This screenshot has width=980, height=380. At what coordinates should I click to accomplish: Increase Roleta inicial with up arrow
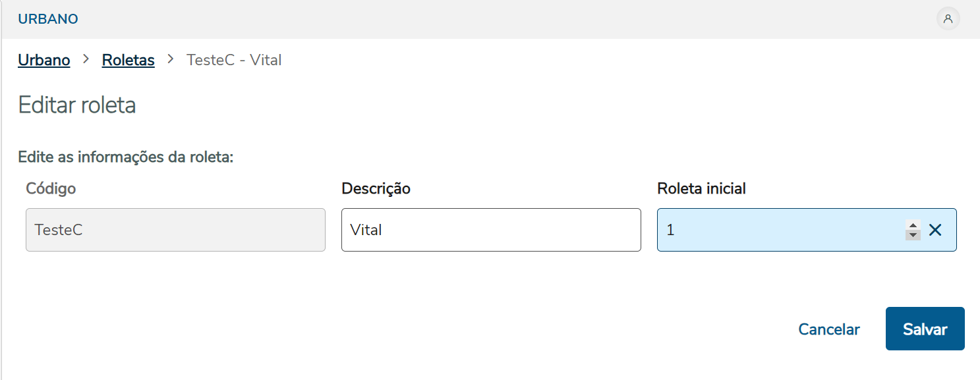point(913,225)
